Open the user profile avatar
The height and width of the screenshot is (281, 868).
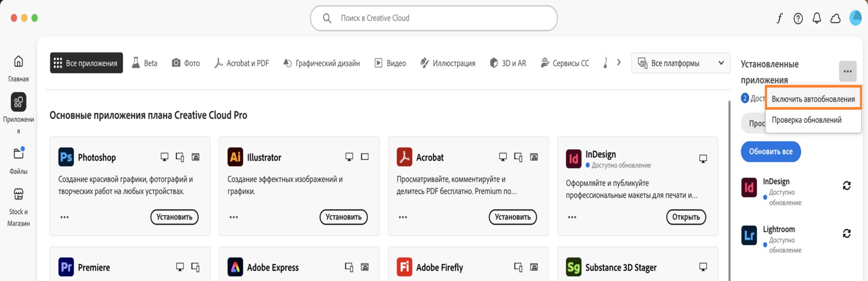(855, 18)
